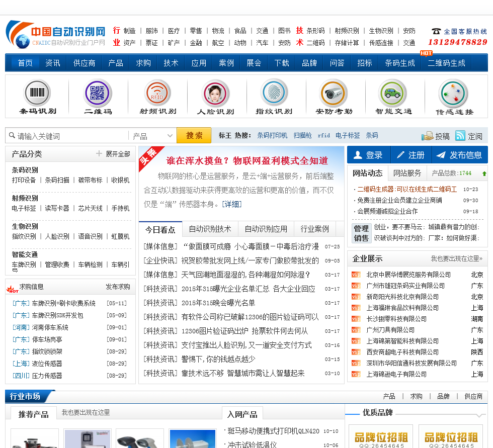Open company 西安商超电子科技有限公司
This screenshot has height=448, width=493.
coord(402,352)
